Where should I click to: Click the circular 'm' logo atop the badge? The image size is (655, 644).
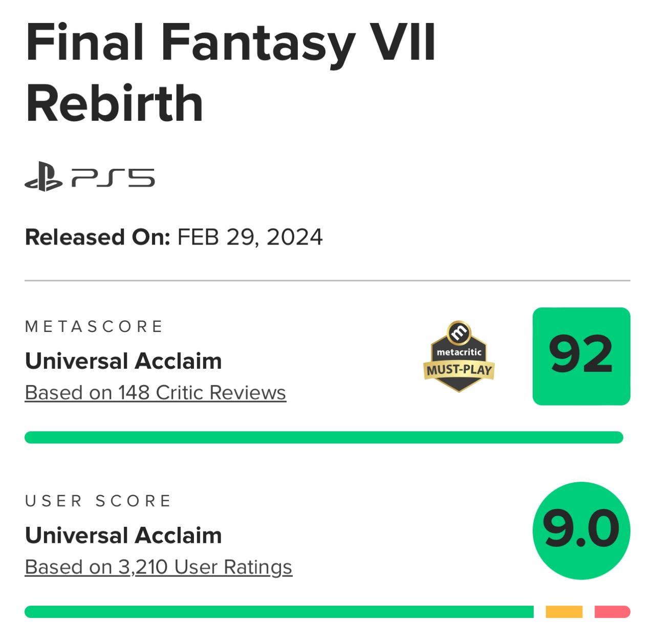458,331
